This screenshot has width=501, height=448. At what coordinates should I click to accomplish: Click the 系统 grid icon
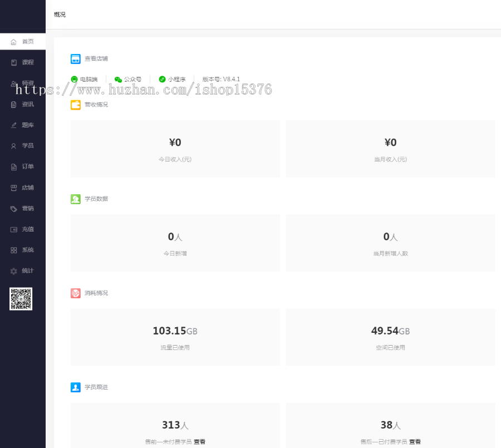[13, 250]
